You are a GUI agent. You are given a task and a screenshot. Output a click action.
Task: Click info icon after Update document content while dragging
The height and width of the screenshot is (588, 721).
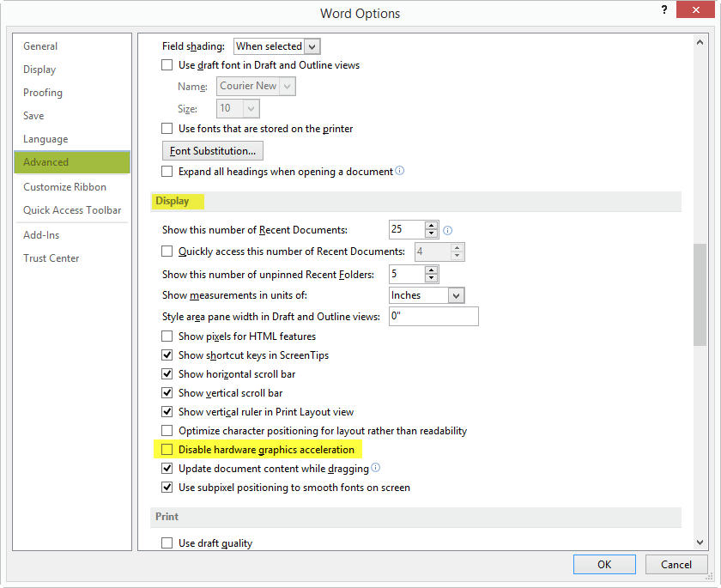376,468
